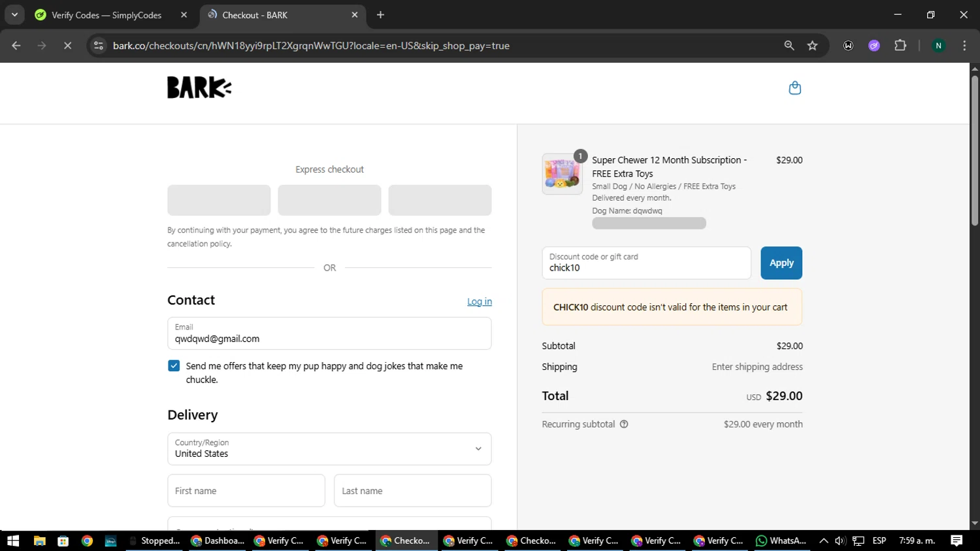Open File Explorer from taskbar
The height and width of the screenshot is (551, 980).
click(x=39, y=541)
